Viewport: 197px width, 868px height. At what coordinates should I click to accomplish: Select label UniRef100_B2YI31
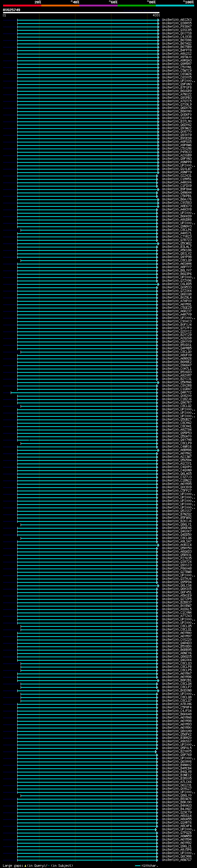point(177,379)
